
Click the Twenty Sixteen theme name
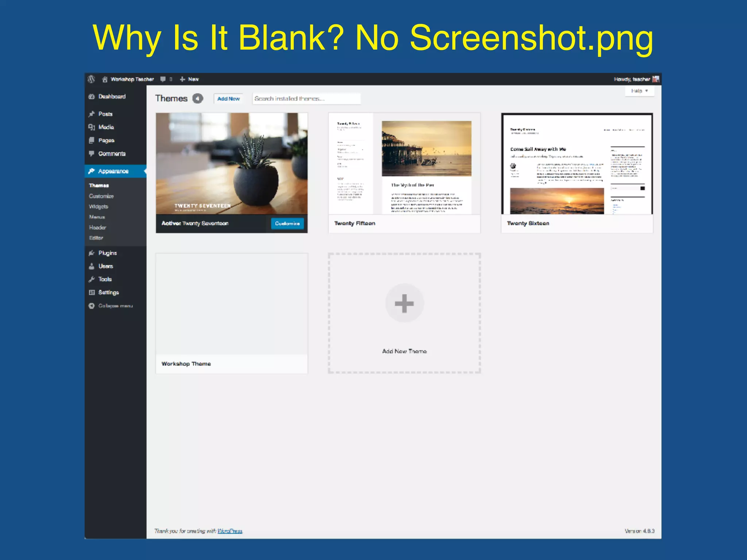(528, 223)
